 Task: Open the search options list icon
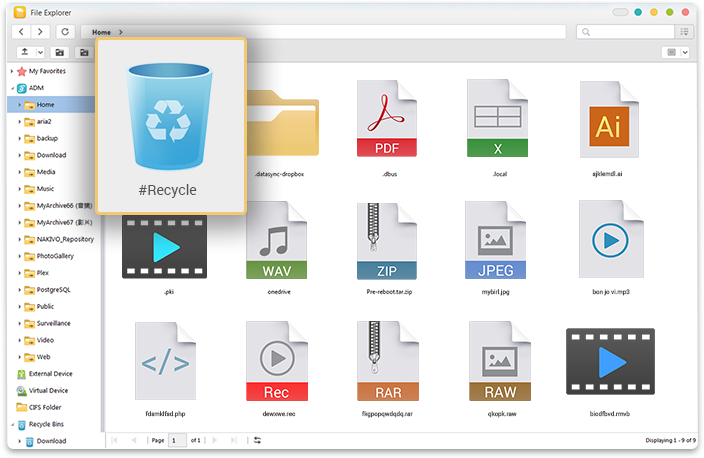point(684,32)
